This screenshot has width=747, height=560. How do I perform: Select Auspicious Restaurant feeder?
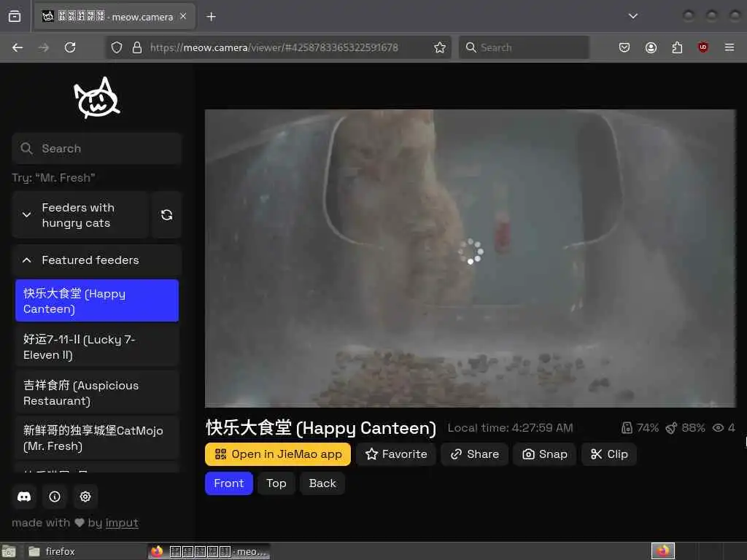pyautogui.click(x=97, y=393)
